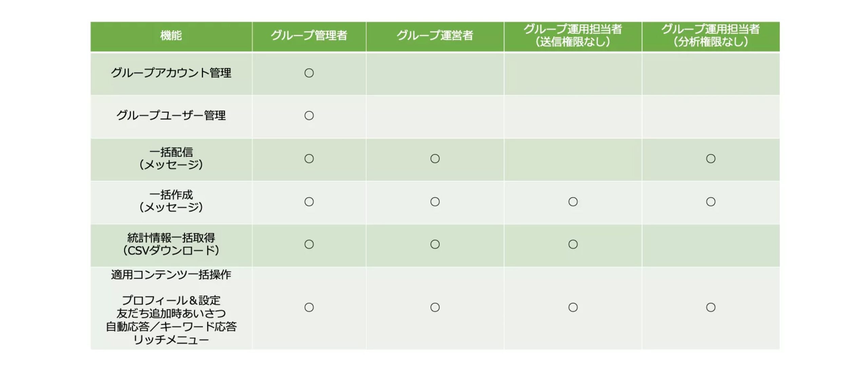
Task: Select グループ運用担当者(送信権限なし) header
Action: click(x=573, y=35)
